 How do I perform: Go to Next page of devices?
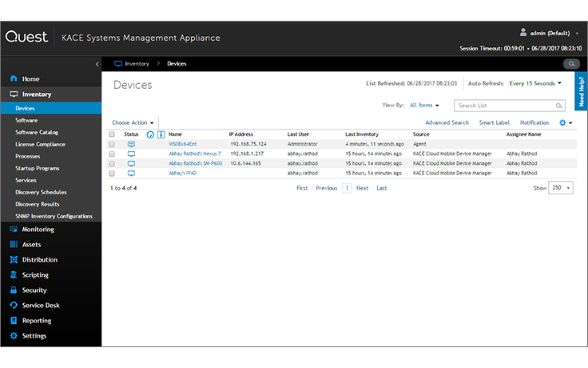point(362,188)
